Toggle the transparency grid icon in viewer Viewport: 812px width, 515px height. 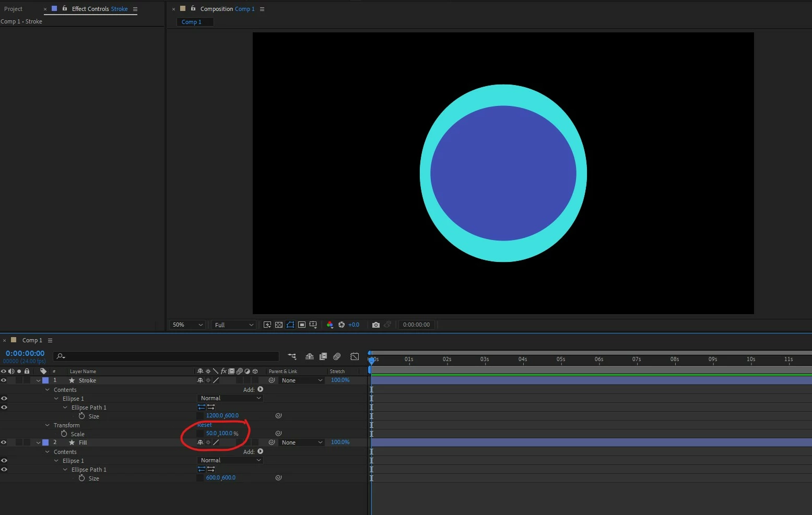click(x=279, y=325)
